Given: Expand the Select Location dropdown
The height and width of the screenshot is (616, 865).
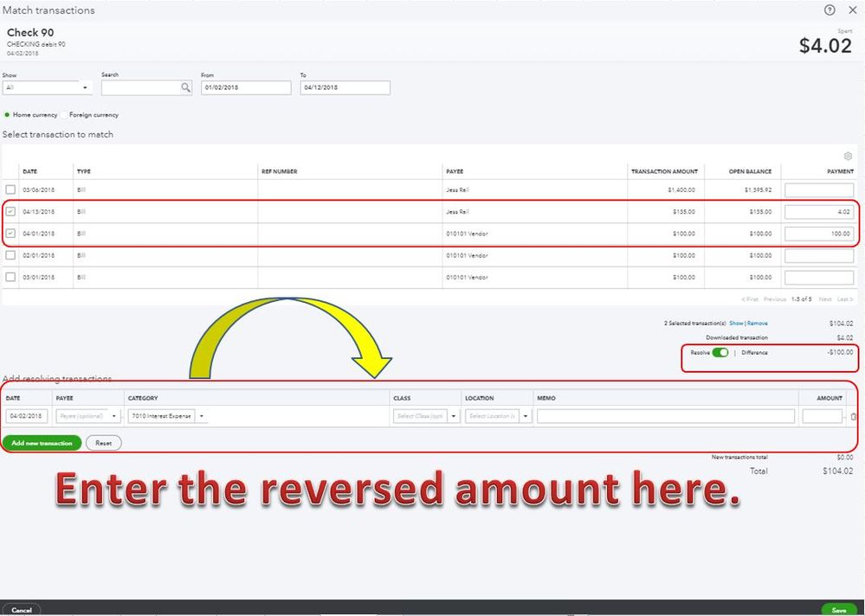Looking at the screenshot, I should tap(526, 416).
